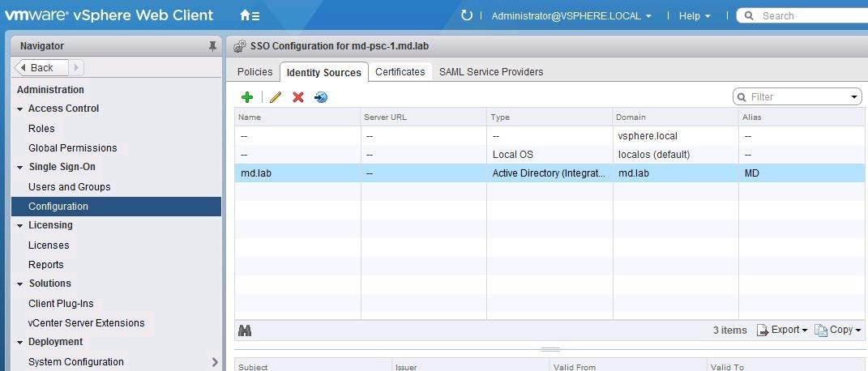868x371 pixels.
Task: Collapse the Access Control tree section
Action: pyautogui.click(x=20, y=109)
